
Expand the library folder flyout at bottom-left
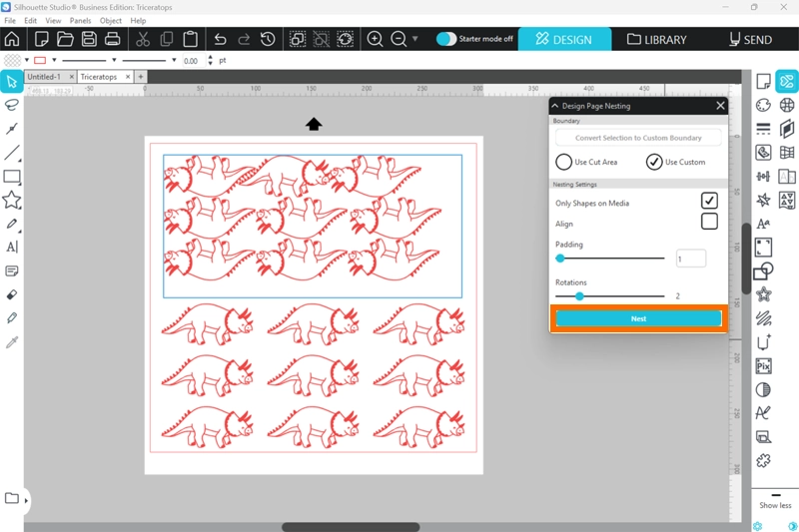[26, 499]
